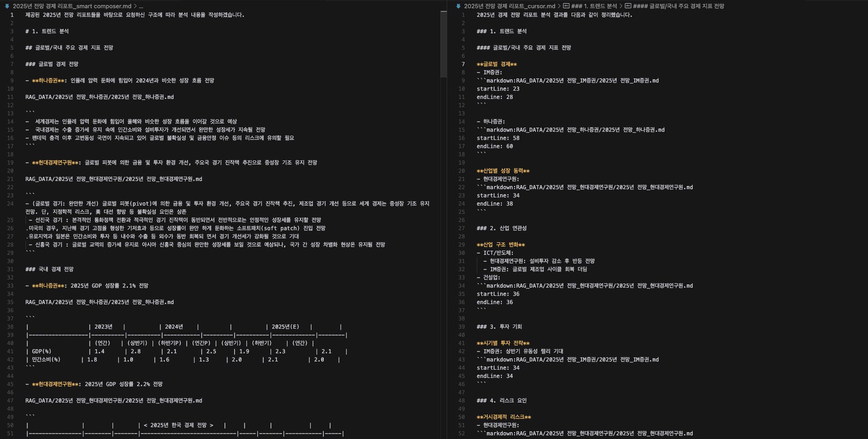Click the '- 건설업:' bullet
Image resolution: width=868 pixels, height=439 pixels.
(x=488, y=278)
